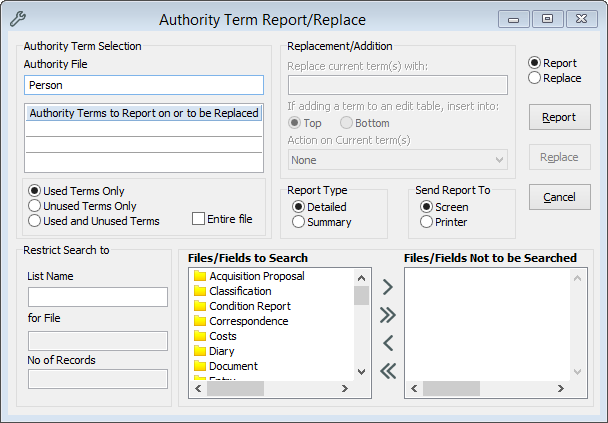608x423 pixels.
Task: Click the Cancel button
Action: point(560,197)
